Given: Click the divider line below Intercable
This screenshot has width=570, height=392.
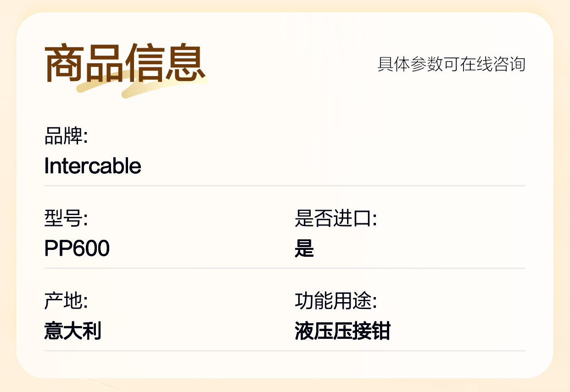Looking at the screenshot, I should pyautogui.click(x=285, y=186).
